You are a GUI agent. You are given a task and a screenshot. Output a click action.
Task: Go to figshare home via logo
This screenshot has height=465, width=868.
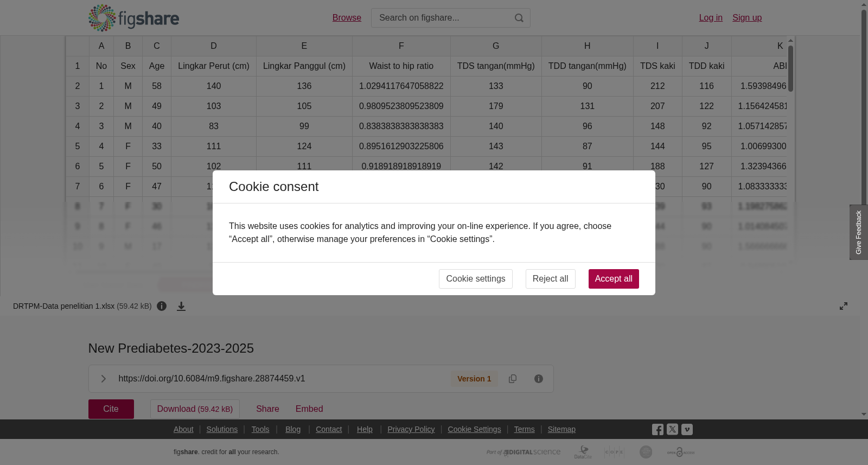(134, 18)
